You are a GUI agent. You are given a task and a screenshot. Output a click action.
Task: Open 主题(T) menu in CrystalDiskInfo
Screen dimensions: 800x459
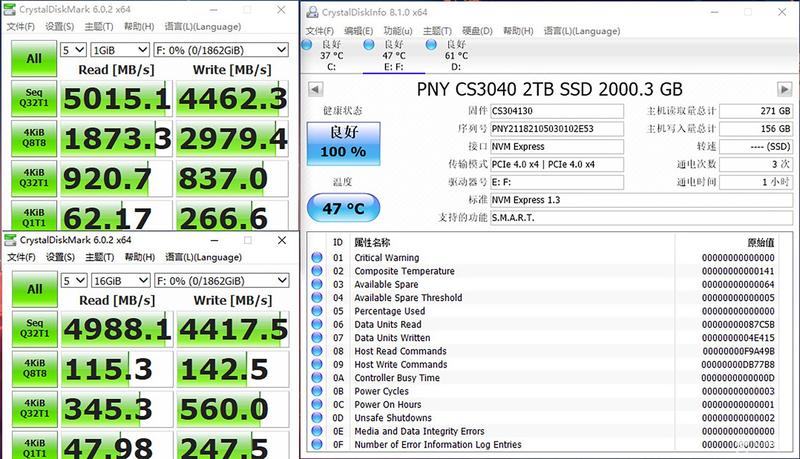tap(437, 31)
